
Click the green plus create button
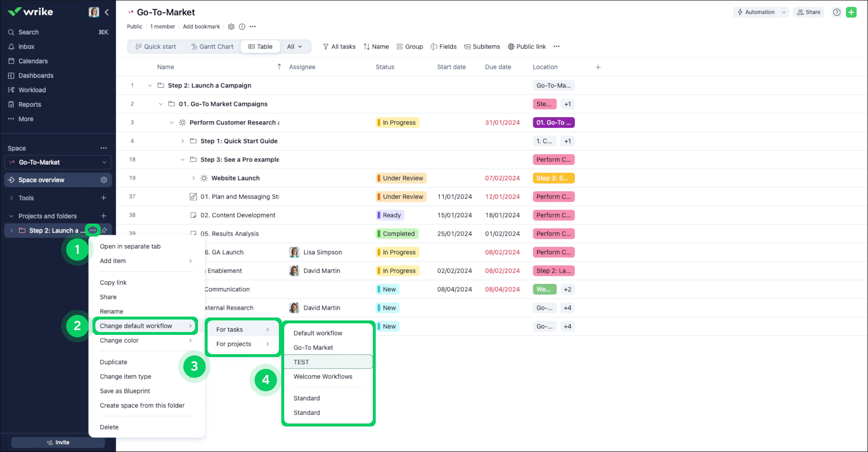tap(851, 13)
